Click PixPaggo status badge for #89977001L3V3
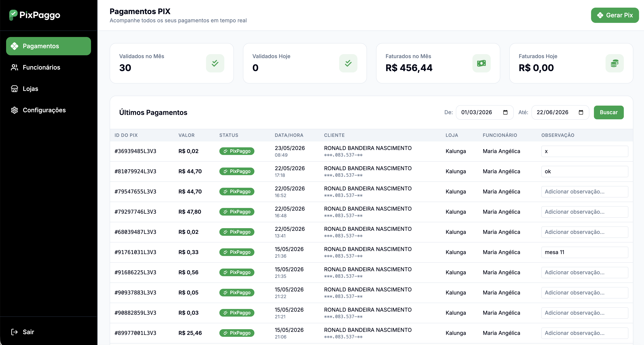Screen dimensions: 644x345 pos(237,333)
